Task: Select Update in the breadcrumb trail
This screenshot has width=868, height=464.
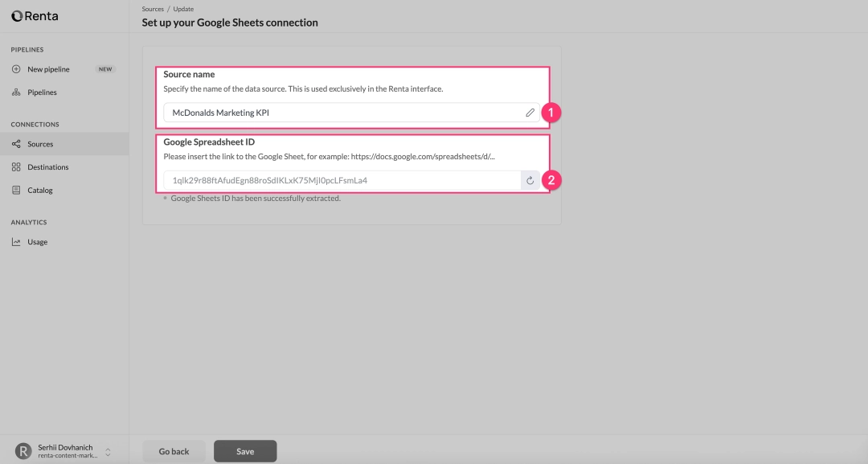Action: tap(182, 8)
